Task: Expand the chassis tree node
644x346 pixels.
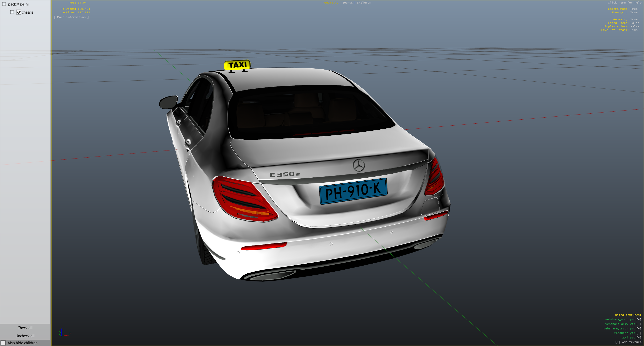Action: (12, 12)
